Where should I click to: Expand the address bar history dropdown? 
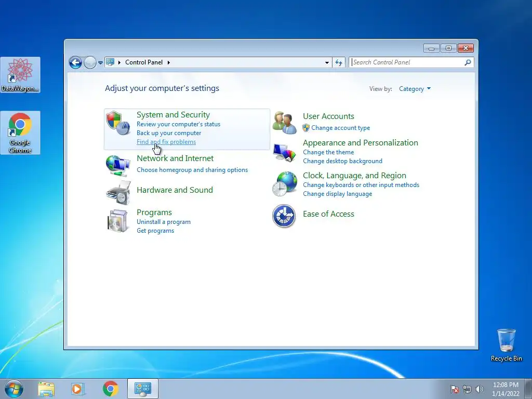tap(327, 62)
